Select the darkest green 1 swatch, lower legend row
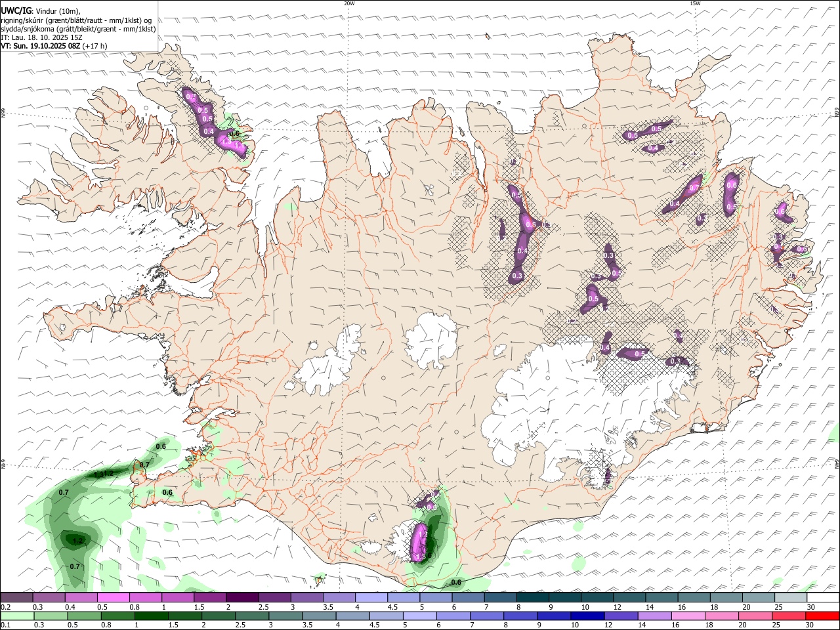Viewport: 840px width, 630px height. 151,616
